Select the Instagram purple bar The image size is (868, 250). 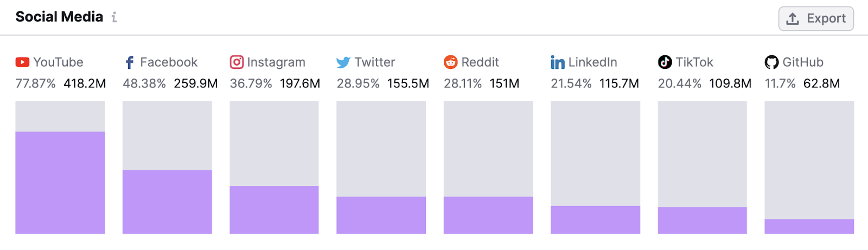point(274,210)
